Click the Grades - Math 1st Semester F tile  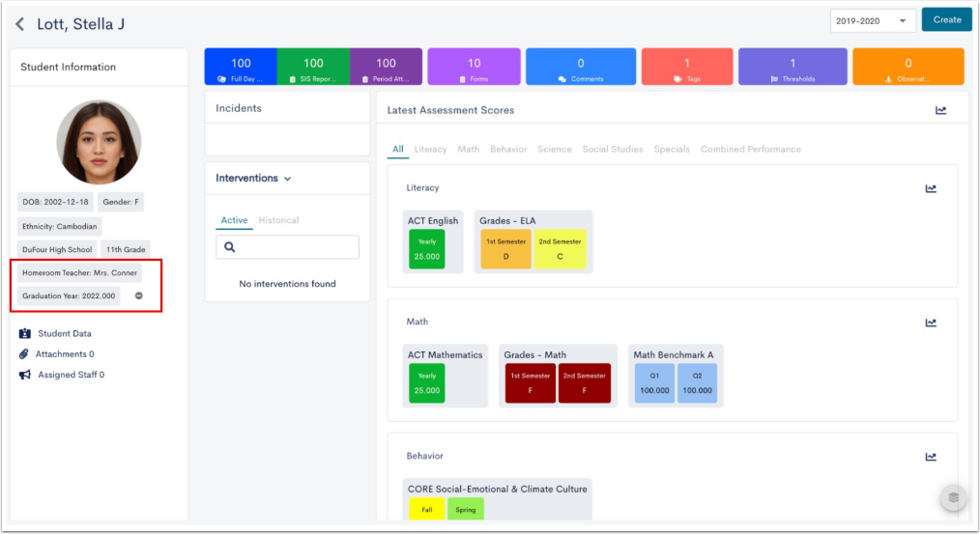click(530, 383)
